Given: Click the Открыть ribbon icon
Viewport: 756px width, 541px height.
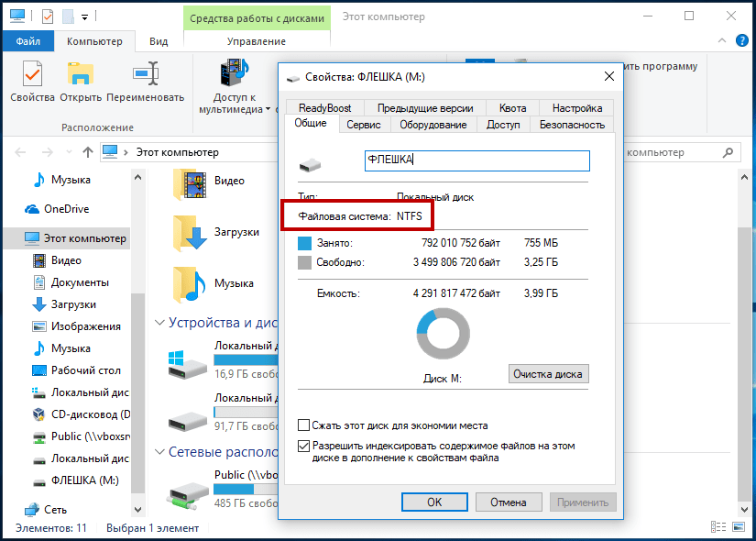Looking at the screenshot, I should (x=81, y=75).
